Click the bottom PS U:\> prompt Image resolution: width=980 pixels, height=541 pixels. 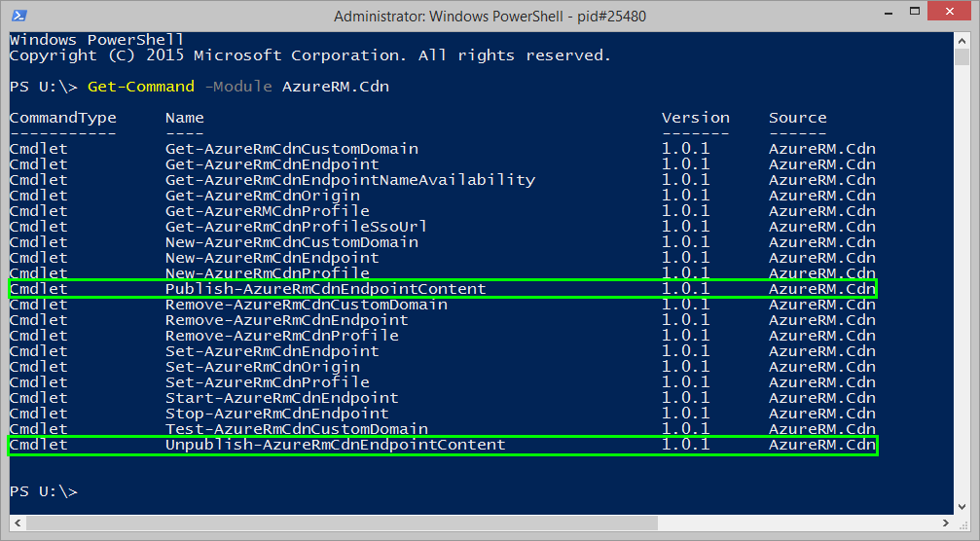[43, 491]
